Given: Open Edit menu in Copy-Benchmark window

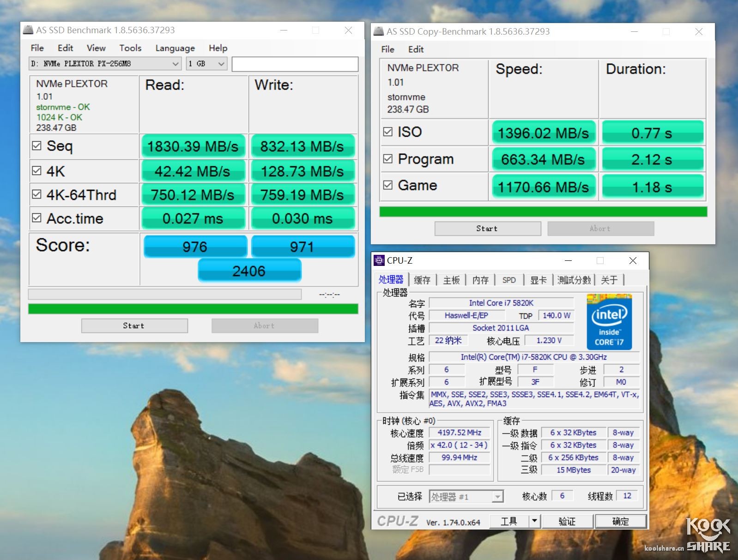Looking at the screenshot, I should click(416, 49).
